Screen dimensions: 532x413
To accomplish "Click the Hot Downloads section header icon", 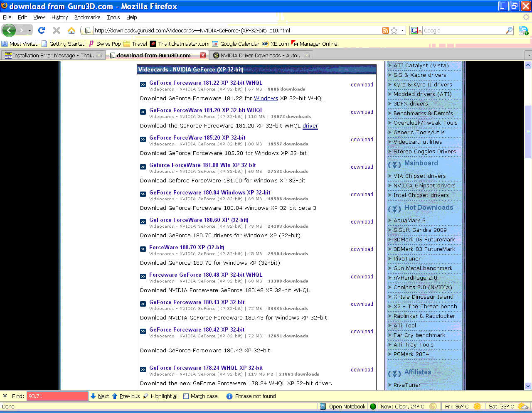I will 394,209.
